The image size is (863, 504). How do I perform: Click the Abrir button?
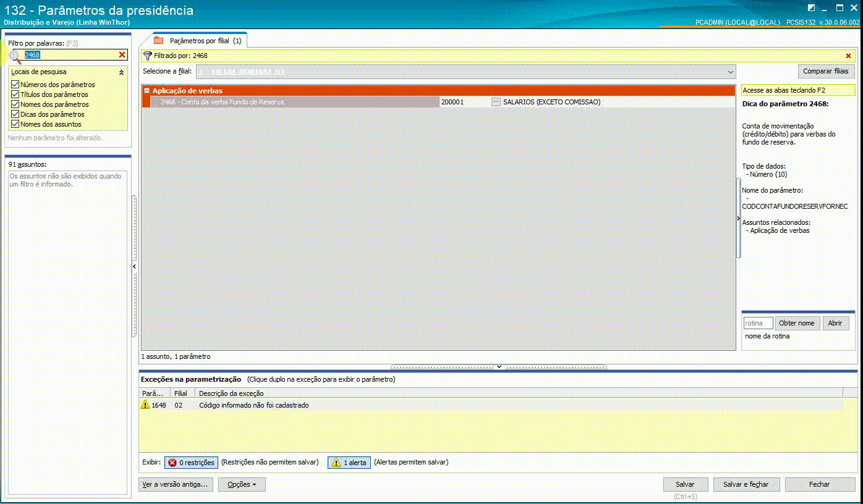click(x=835, y=323)
